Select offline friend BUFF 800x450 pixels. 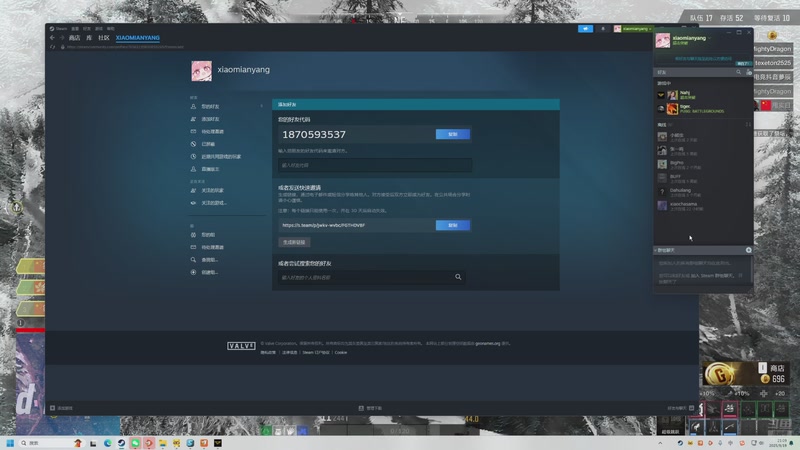[703, 178]
